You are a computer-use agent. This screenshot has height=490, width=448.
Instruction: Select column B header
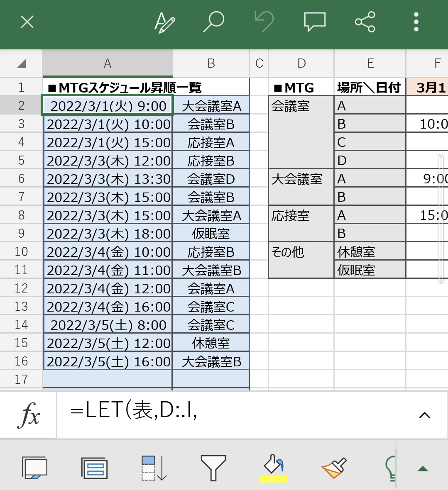(211, 63)
